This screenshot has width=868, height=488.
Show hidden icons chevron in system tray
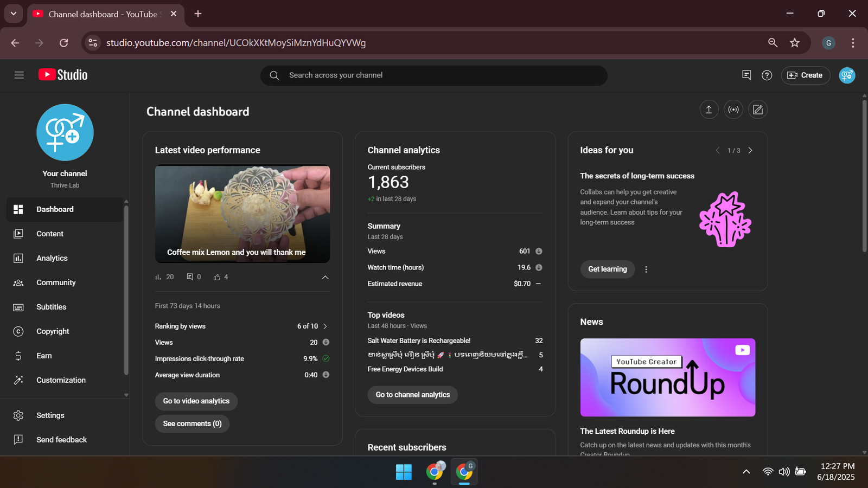[x=746, y=472]
